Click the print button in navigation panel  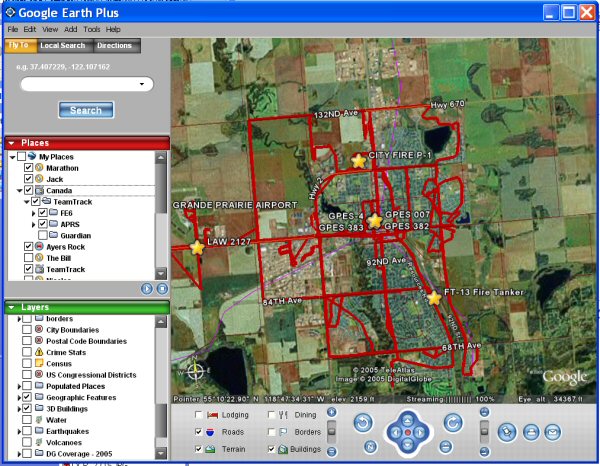(x=531, y=433)
